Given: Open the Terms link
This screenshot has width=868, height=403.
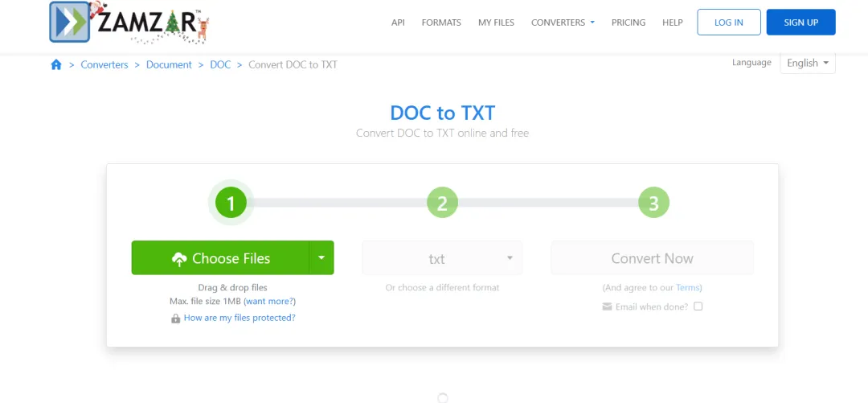Looking at the screenshot, I should tap(687, 288).
